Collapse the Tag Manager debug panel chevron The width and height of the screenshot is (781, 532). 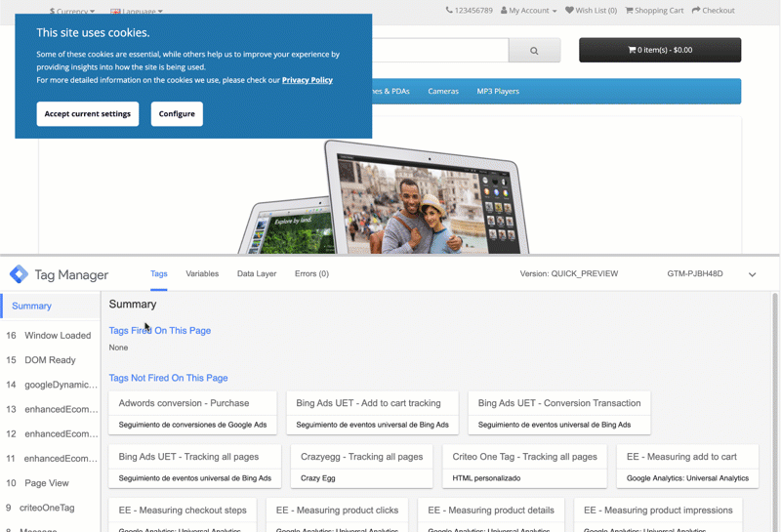[752, 274]
